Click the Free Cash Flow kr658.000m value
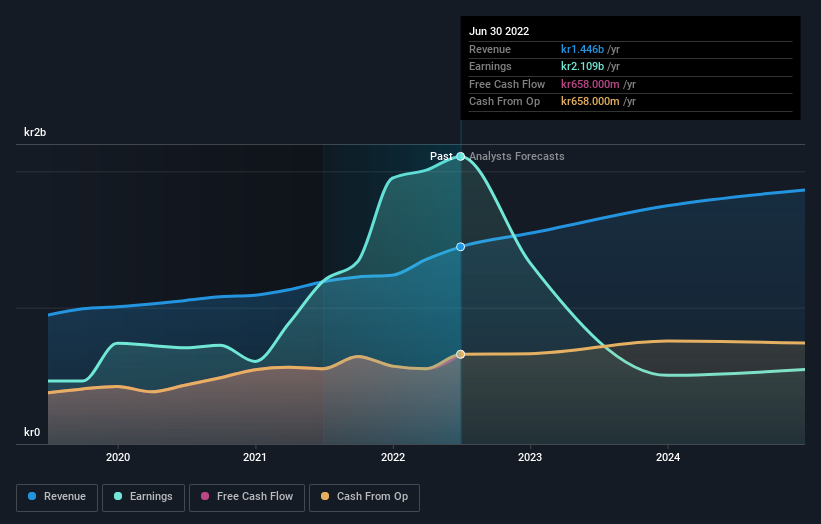This screenshot has height=524, width=821. 590,84
